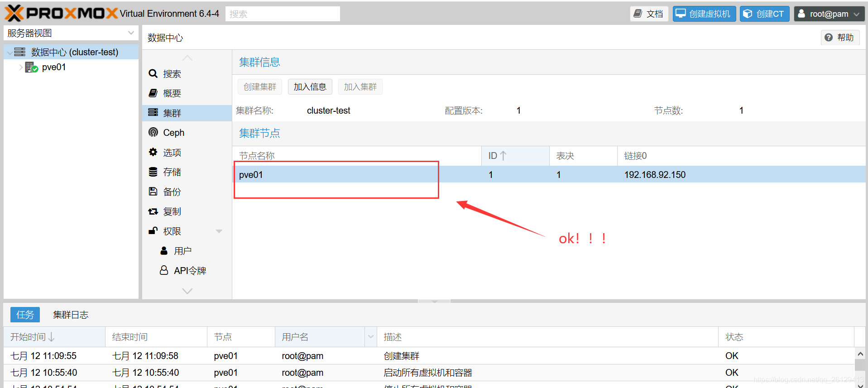Select pve01 node label in tree
Screen dimensions: 868x388
pyautogui.click(x=54, y=67)
